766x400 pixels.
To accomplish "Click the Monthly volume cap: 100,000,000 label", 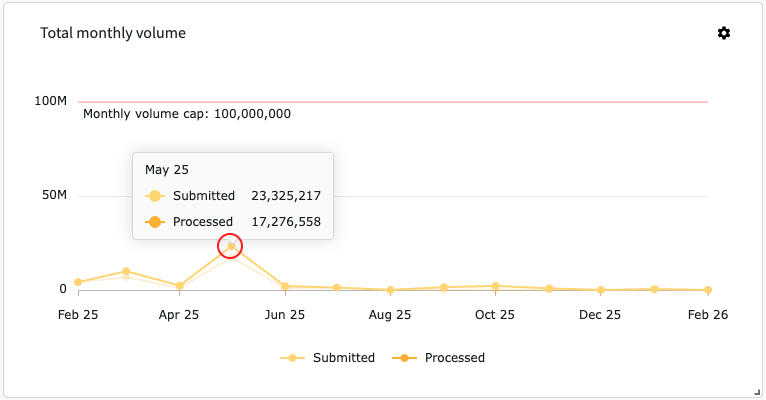I will pos(187,114).
